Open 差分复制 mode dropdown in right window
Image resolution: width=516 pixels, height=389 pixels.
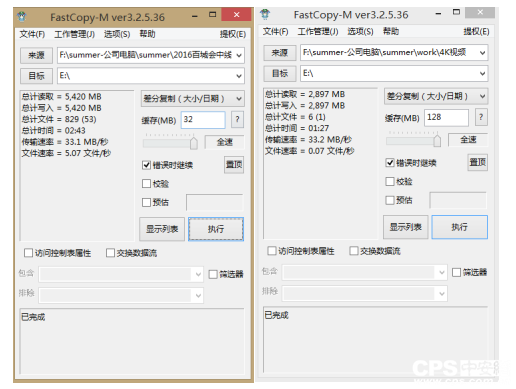pos(436,96)
